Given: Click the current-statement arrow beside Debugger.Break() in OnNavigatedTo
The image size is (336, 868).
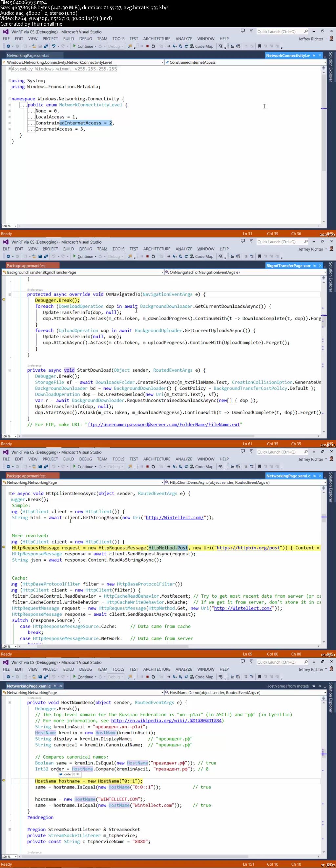Looking at the screenshot, I should [4, 299].
